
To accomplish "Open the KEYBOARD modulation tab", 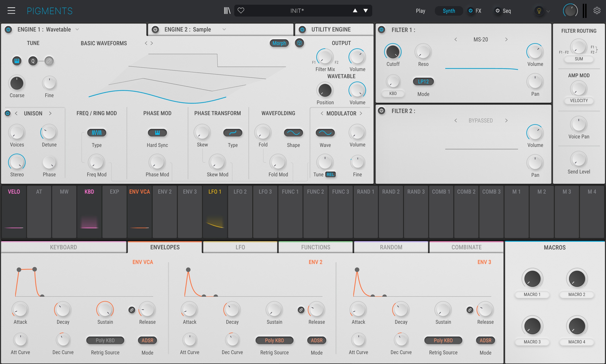I will coord(64,247).
